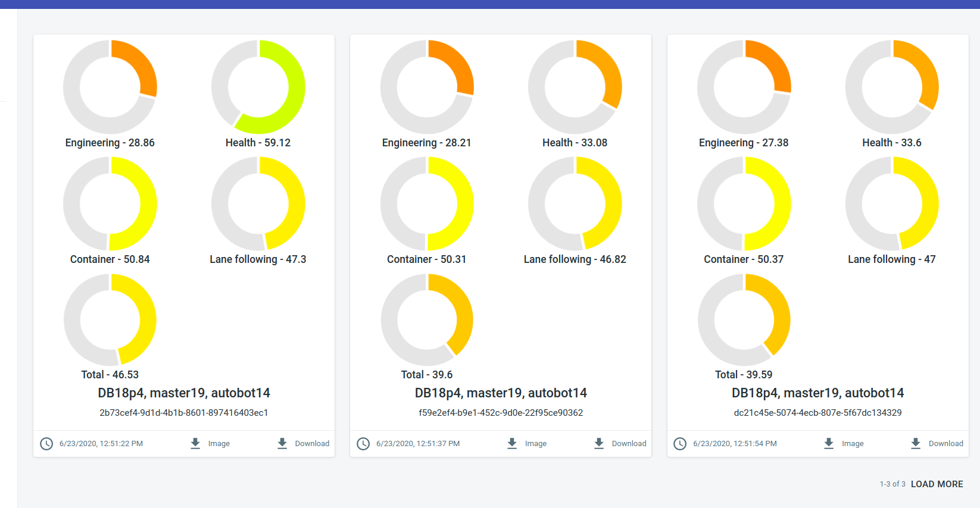Click ID dc21c45e-5074-4ecb-807e-5f67dc134329
Viewport: 980px width, 508px height.
(x=817, y=413)
